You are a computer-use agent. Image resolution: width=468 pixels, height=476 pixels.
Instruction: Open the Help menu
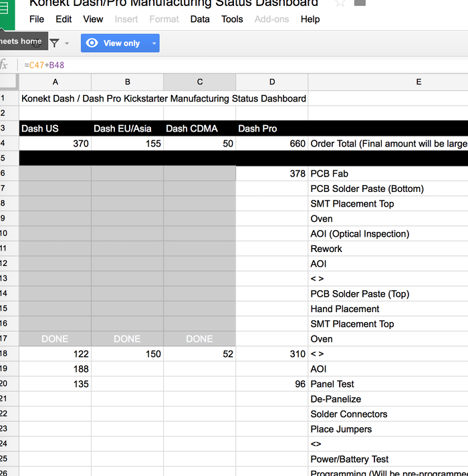pyautogui.click(x=310, y=19)
